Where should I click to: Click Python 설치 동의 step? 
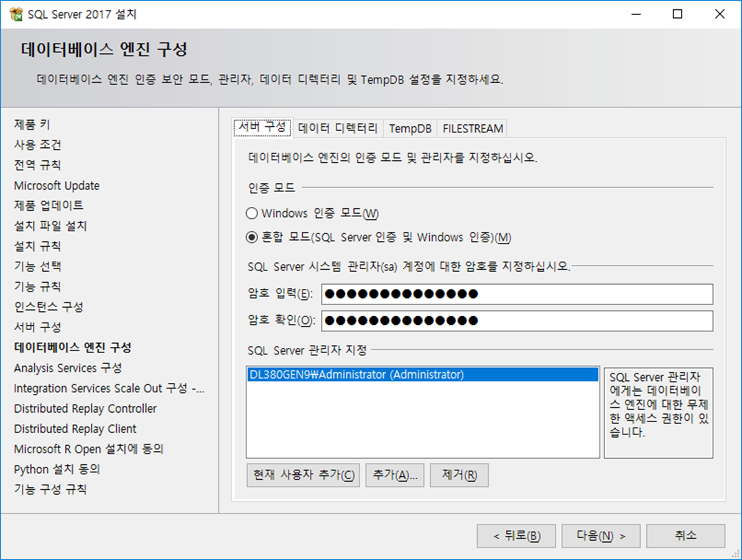[x=57, y=469]
